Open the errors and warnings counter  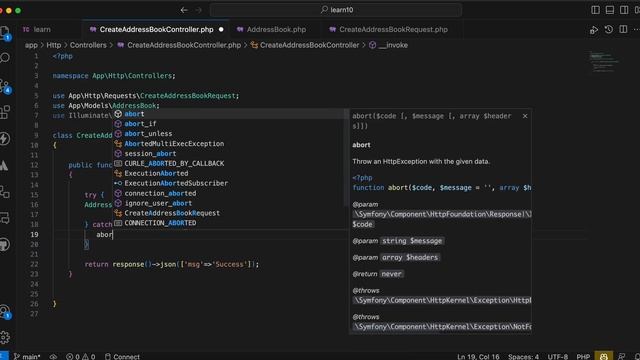coord(80,356)
